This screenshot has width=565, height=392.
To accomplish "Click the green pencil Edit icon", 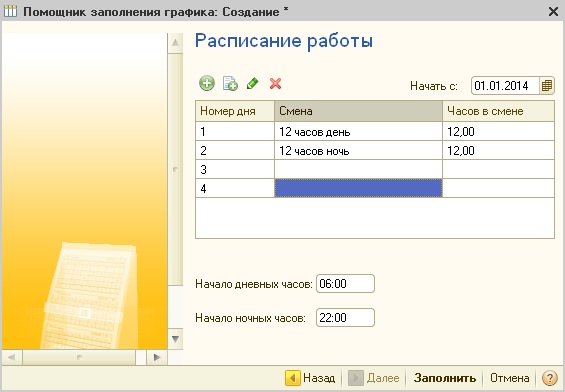I will [x=253, y=84].
